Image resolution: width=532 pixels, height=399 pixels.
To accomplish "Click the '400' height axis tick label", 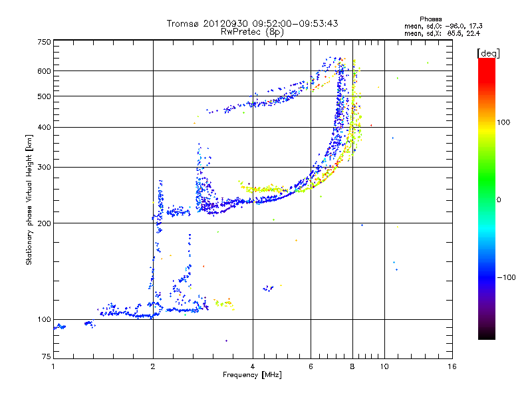I will coord(44,127).
